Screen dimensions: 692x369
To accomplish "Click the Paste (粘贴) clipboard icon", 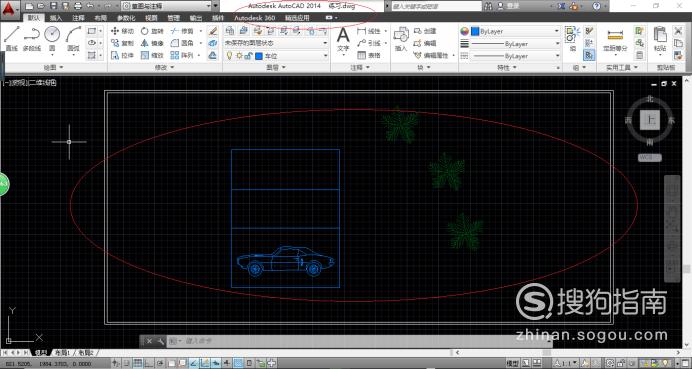I will (660, 39).
